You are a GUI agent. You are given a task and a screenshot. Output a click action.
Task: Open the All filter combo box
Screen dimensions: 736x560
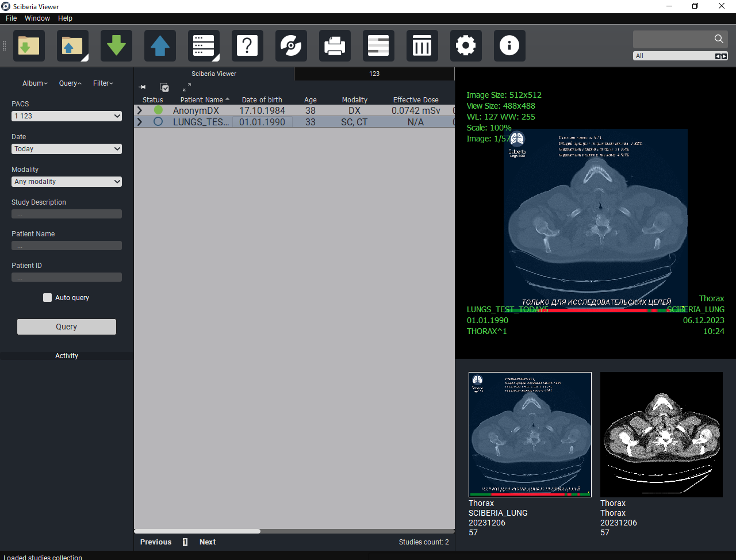point(680,56)
